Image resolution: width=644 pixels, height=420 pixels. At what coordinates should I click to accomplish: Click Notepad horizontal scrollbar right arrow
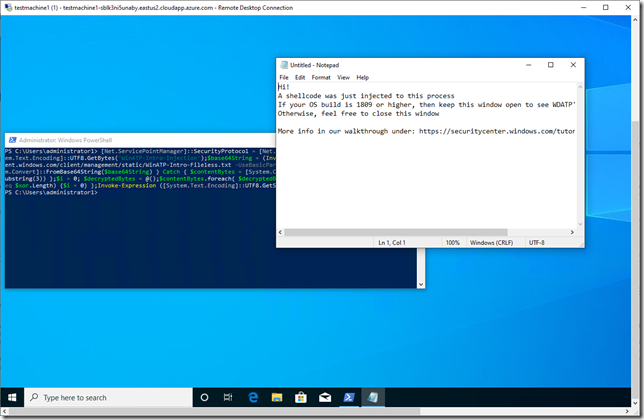572,232
